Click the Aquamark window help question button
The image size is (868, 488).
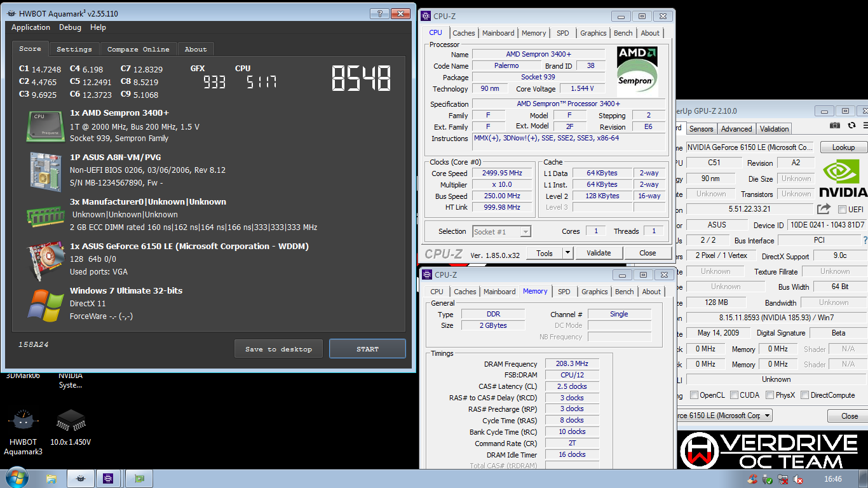[379, 13]
